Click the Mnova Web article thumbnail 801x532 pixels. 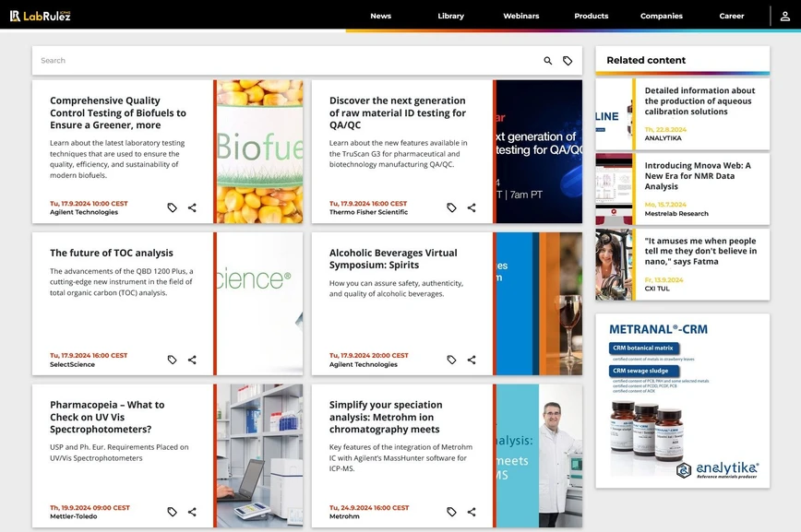(614, 189)
